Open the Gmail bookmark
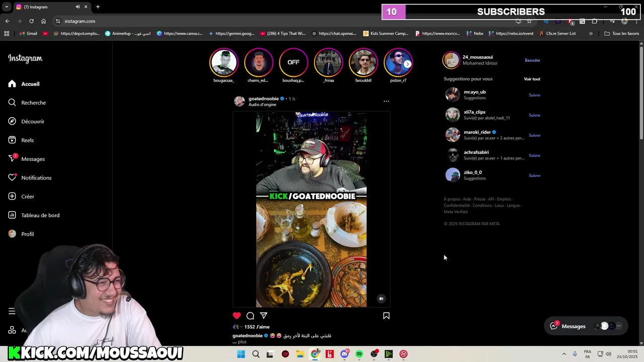 pyautogui.click(x=28, y=34)
